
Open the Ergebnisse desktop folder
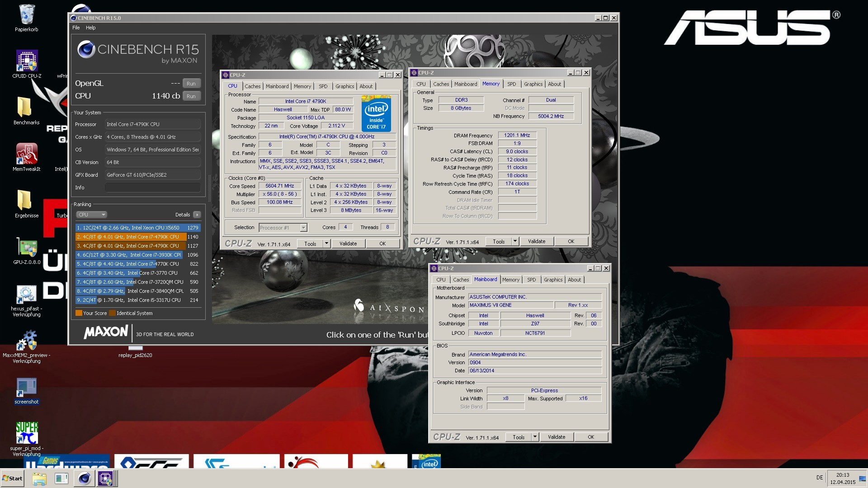27,204
